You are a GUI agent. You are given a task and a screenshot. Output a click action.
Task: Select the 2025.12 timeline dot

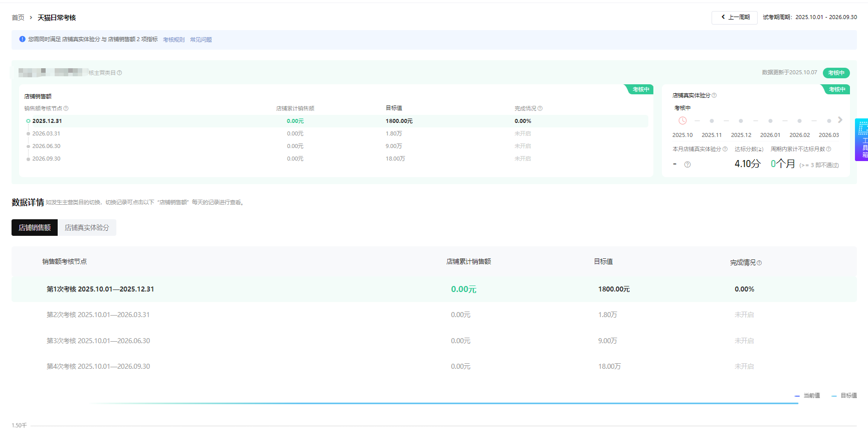[741, 121]
